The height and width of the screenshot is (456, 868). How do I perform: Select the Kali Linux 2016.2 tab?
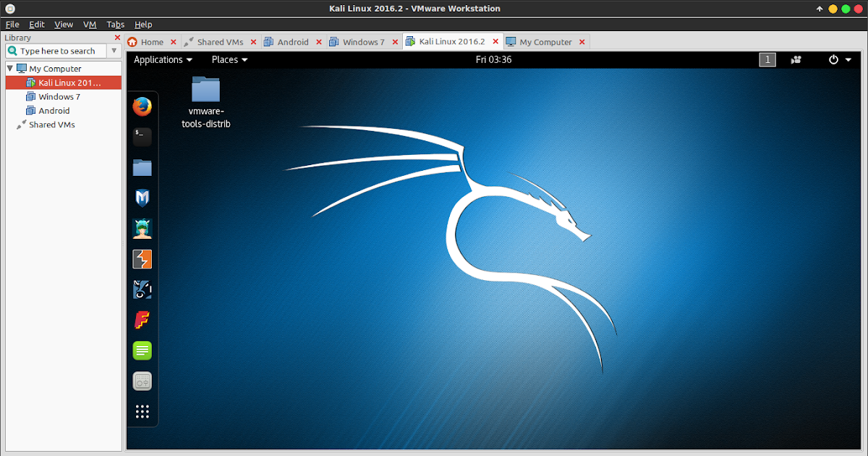pyautogui.click(x=451, y=41)
